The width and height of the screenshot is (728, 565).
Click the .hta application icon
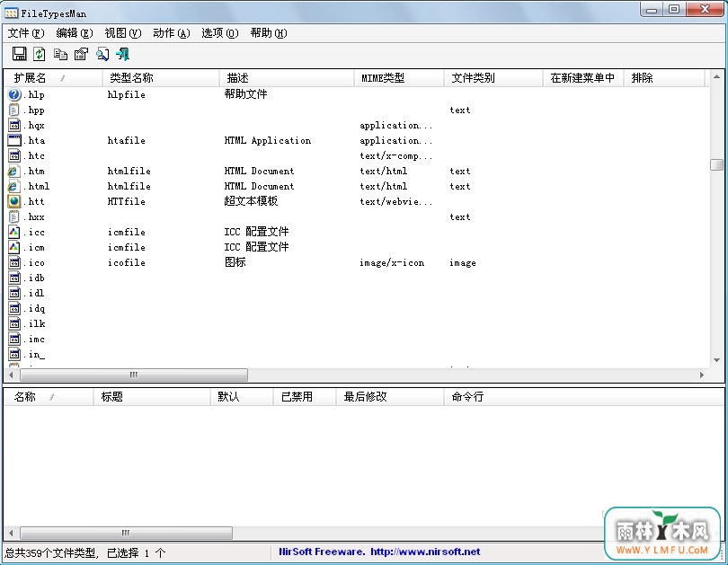point(14,140)
